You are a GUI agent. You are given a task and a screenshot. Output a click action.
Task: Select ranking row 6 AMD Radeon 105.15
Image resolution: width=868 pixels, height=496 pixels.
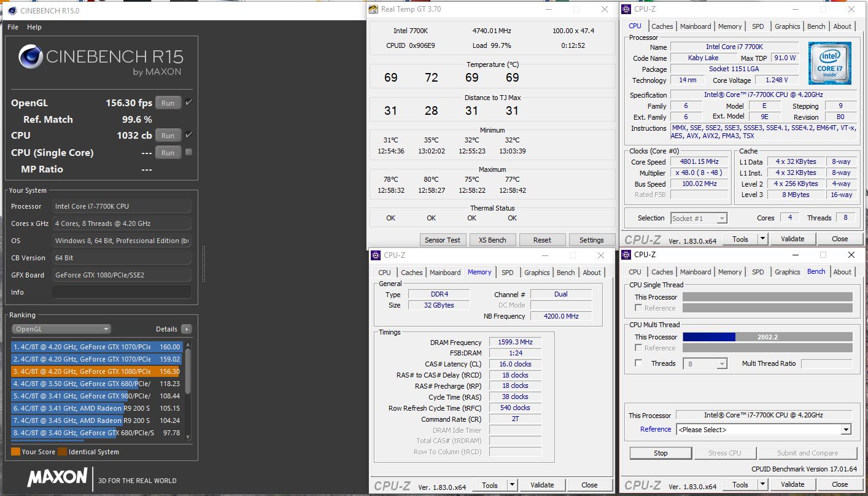[x=97, y=408]
